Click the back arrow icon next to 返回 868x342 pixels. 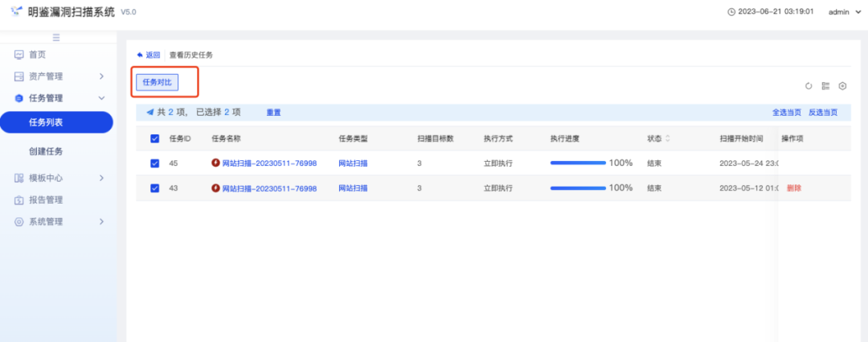[140, 55]
